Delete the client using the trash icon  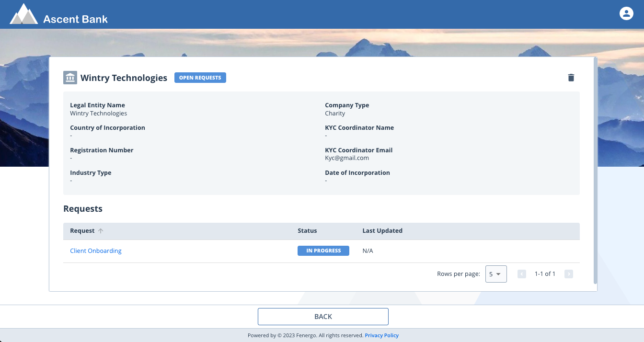click(571, 77)
